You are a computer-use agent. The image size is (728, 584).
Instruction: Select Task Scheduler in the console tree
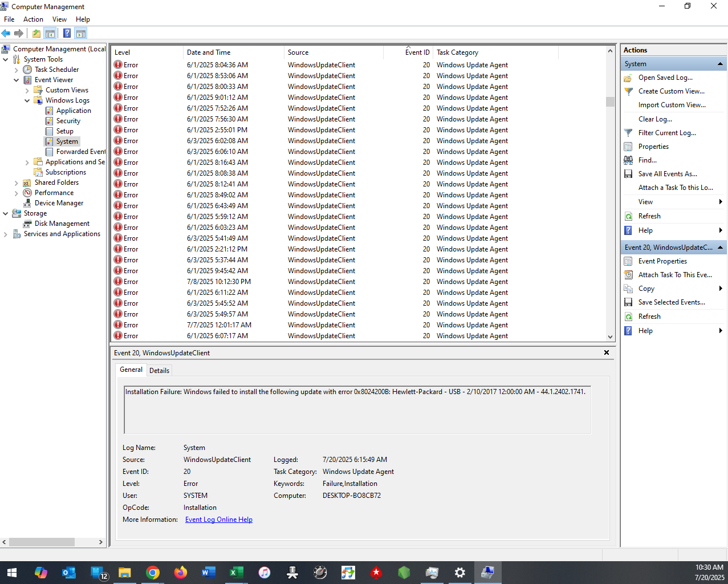(56, 70)
